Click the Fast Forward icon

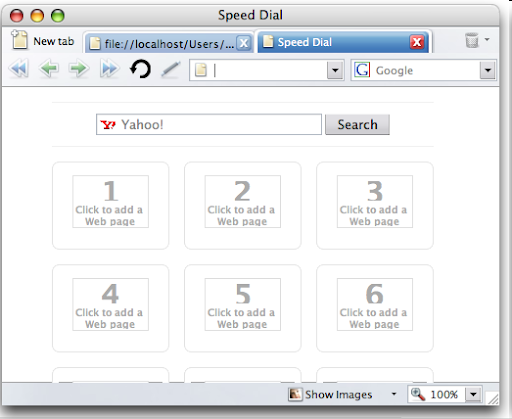pyautogui.click(x=109, y=69)
